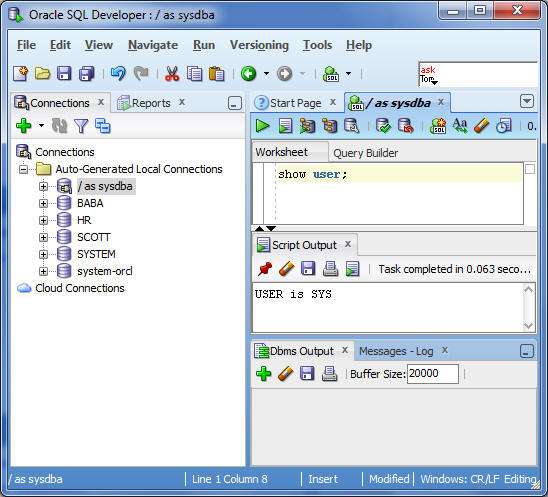Collapse Auto-Generated Local Connections folder

point(23,169)
